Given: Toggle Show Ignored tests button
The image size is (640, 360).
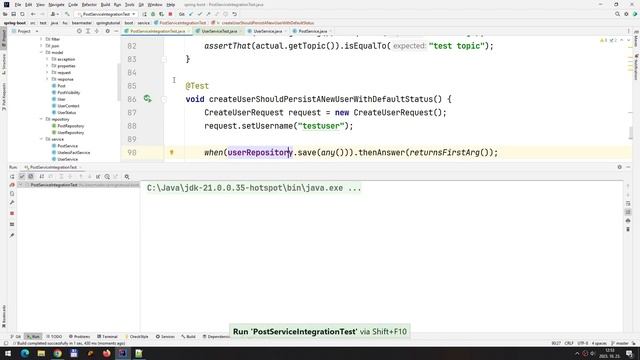Looking at the screenshot, I should 31,176.
